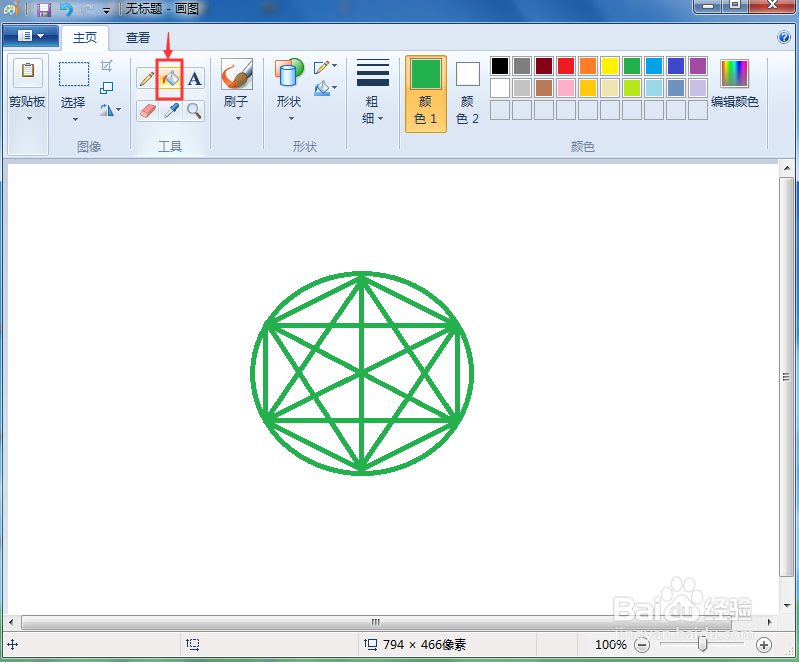799x662 pixels.
Task: Click the zoom slider handle
Action: tap(703, 645)
